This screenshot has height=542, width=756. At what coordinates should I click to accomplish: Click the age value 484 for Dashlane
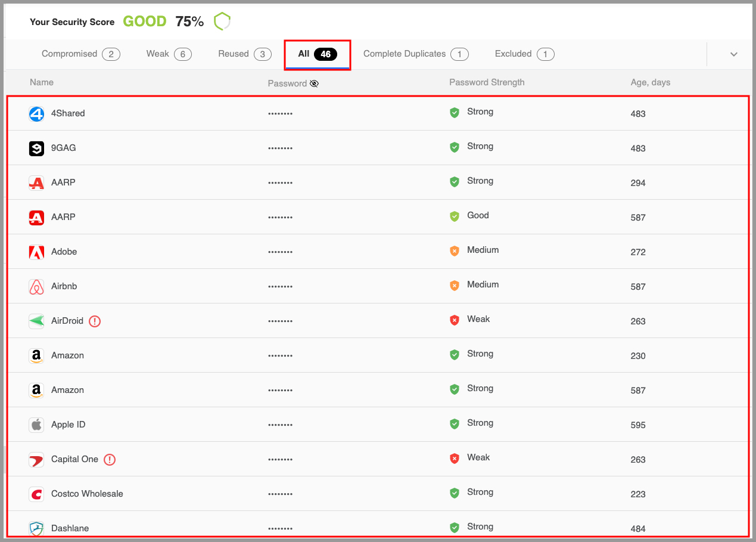638,529
